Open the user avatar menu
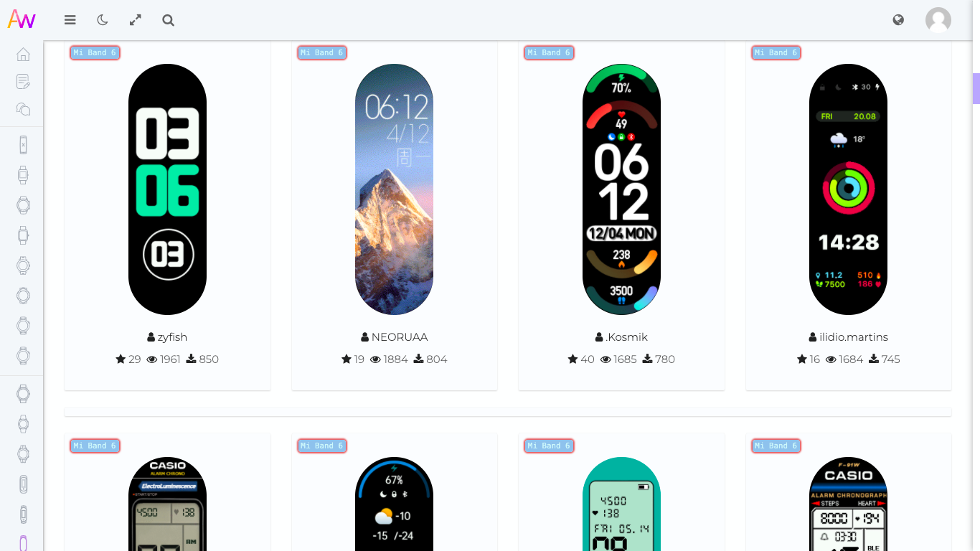This screenshot has width=980, height=551. (x=938, y=20)
